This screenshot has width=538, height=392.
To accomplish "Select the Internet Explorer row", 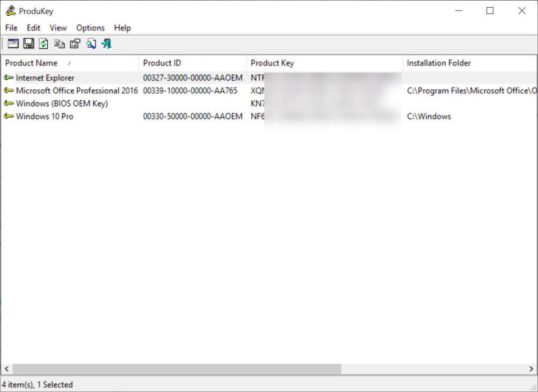I will click(269, 78).
